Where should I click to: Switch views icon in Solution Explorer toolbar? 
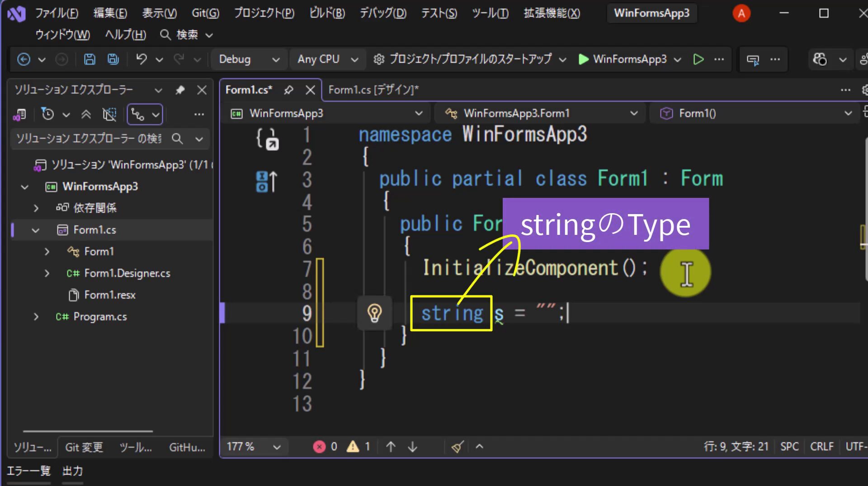point(19,115)
